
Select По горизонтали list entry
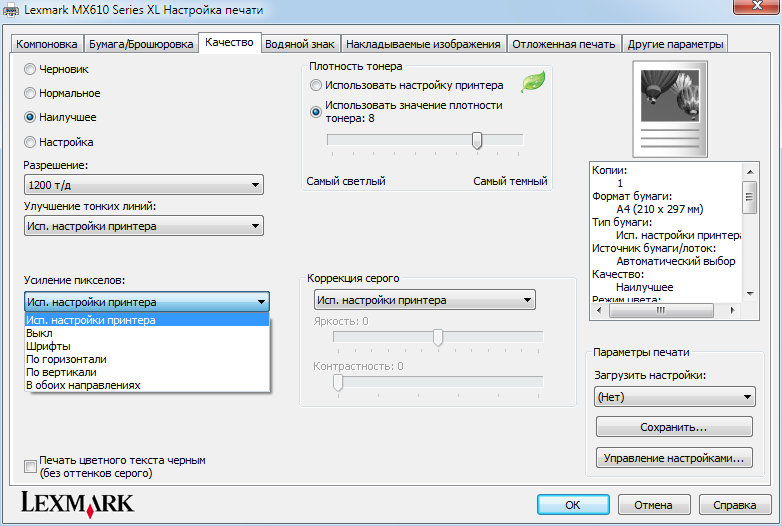[147, 359]
